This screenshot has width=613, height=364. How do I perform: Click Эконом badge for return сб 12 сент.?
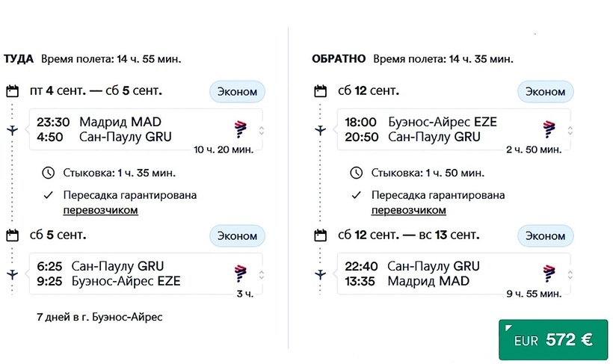point(546,92)
